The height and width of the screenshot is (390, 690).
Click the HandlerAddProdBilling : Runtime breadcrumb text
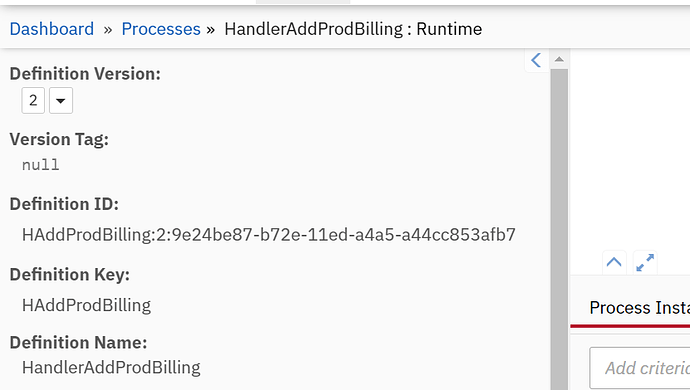tap(353, 29)
